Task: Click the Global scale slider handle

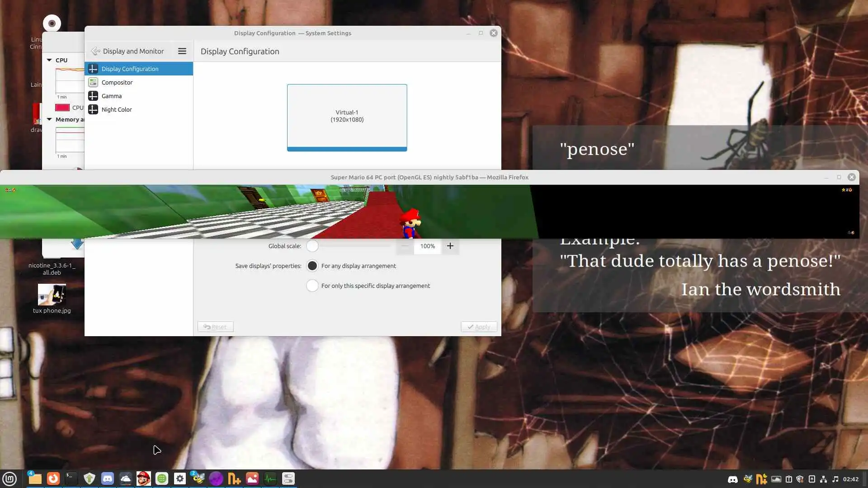Action: point(312,246)
